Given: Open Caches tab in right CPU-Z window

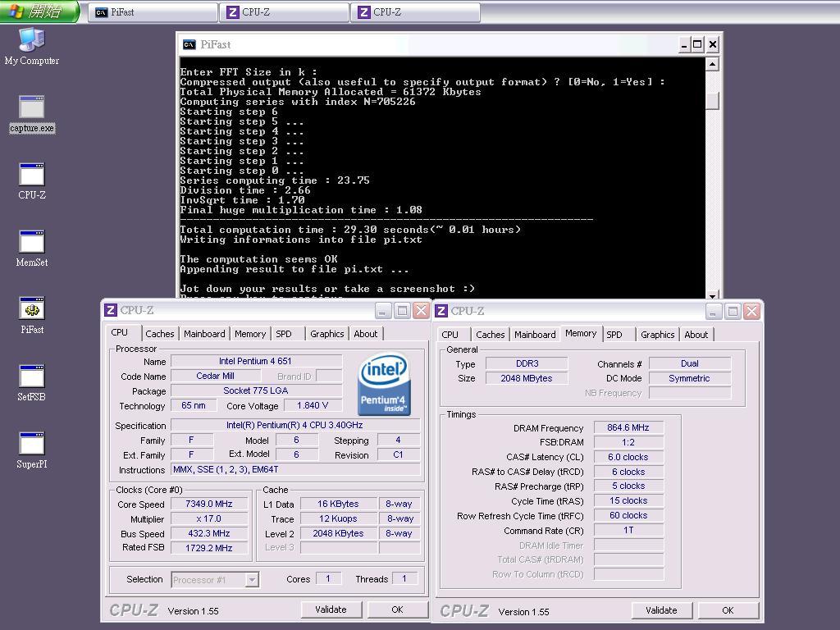Looking at the screenshot, I should (491, 335).
